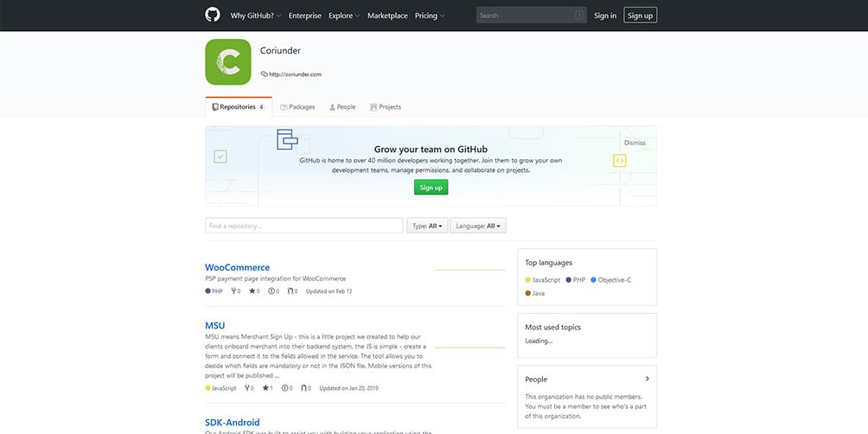The height and width of the screenshot is (434, 868).
Task: Click the checkmark box icon in banner
Action: [x=220, y=156]
